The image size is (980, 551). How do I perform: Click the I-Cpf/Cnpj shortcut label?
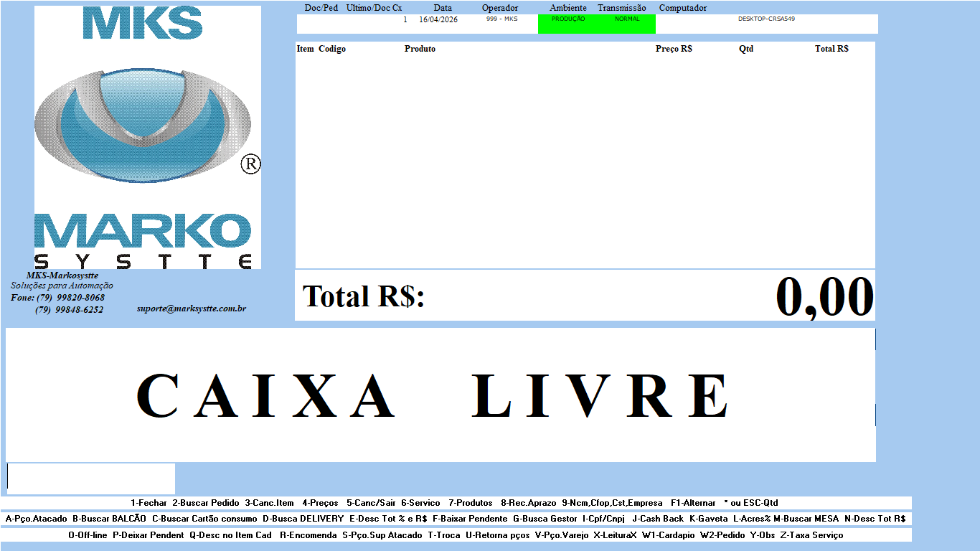(x=604, y=519)
